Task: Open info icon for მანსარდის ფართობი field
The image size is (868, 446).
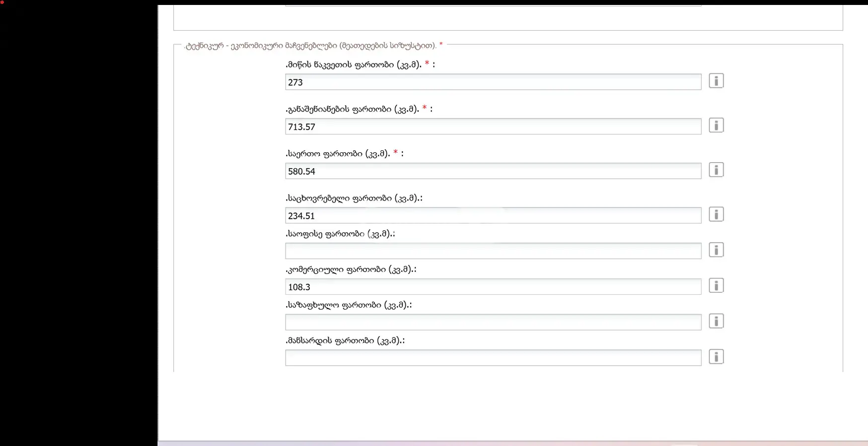Action: (x=716, y=357)
